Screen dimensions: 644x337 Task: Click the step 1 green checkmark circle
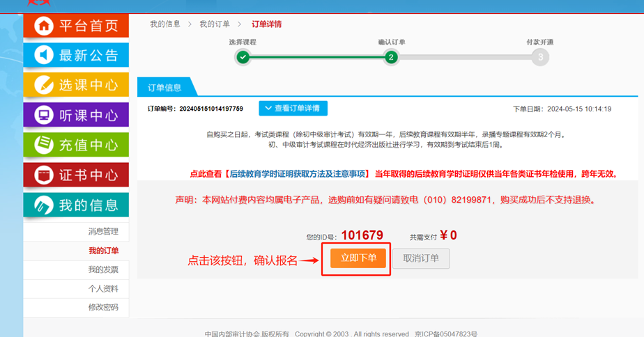coord(243,57)
